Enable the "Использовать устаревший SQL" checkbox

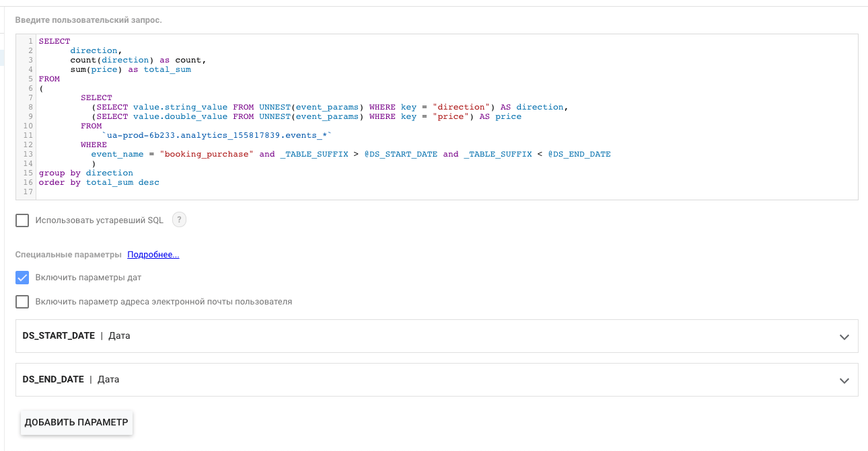click(x=21, y=220)
